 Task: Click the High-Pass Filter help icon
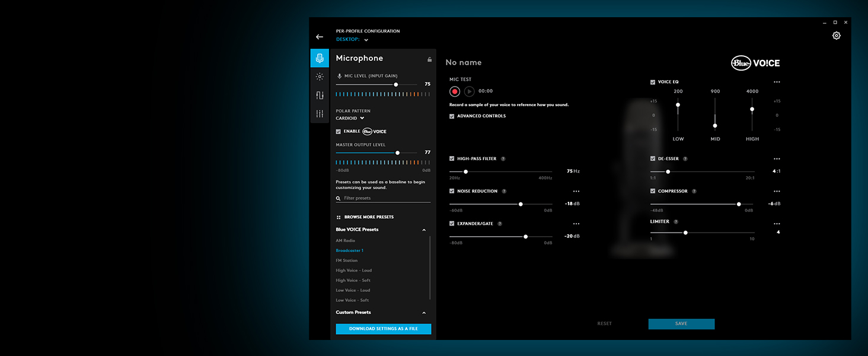click(503, 159)
